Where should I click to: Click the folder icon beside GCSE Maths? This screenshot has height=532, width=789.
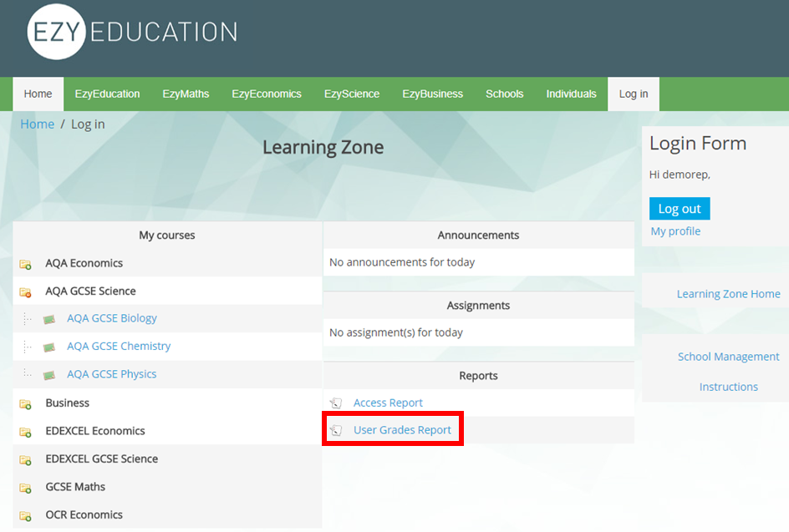(x=25, y=488)
